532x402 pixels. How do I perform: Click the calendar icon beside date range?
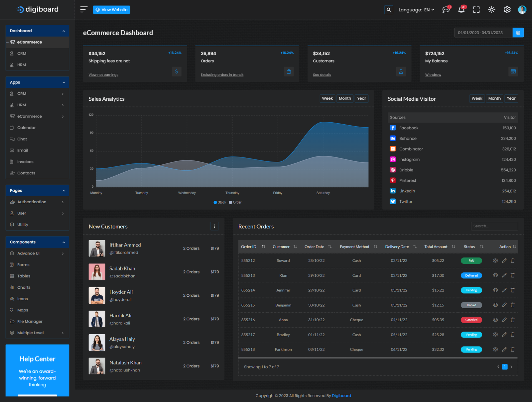[x=518, y=33]
